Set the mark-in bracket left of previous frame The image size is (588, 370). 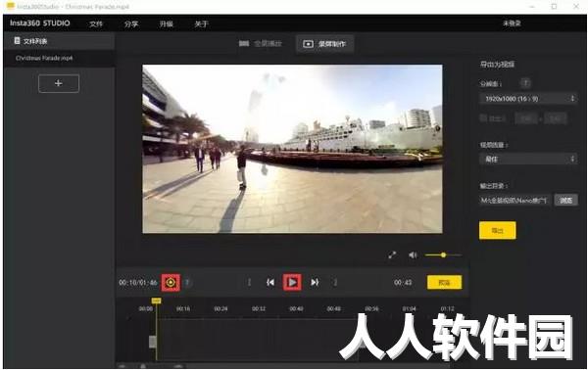(249, 282)
